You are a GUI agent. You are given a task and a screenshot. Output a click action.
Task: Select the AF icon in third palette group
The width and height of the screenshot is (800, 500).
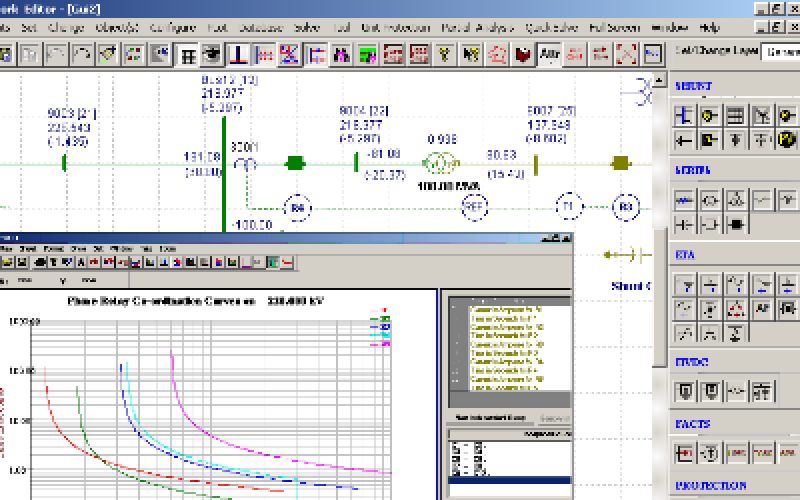[762, 308]
